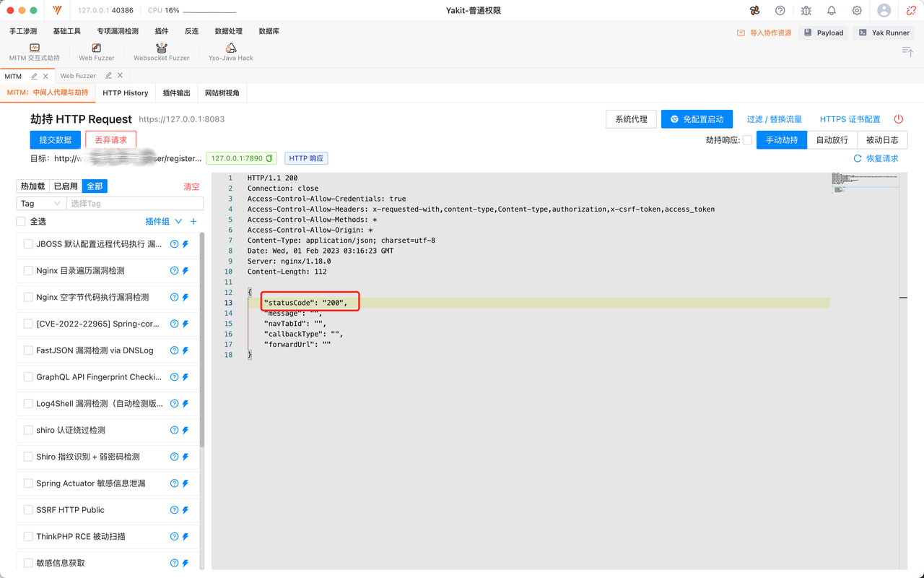Click 系统代理 button
The image size is (924, 578).
632,119
